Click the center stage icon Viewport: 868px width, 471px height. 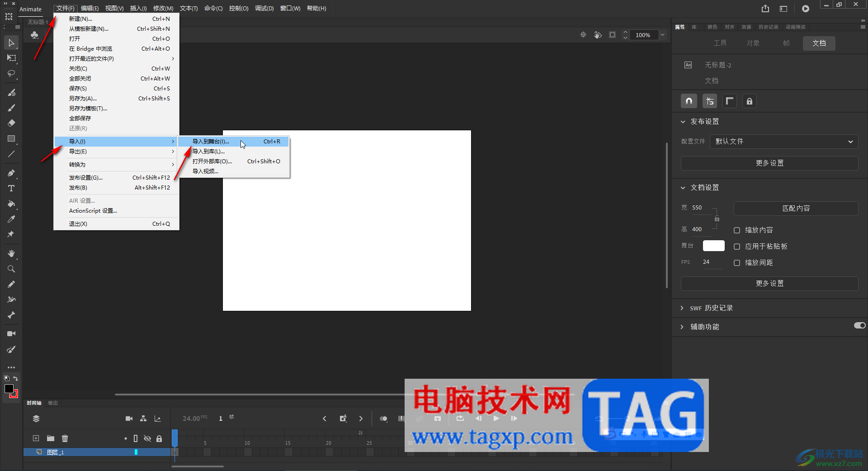(583, 35)
